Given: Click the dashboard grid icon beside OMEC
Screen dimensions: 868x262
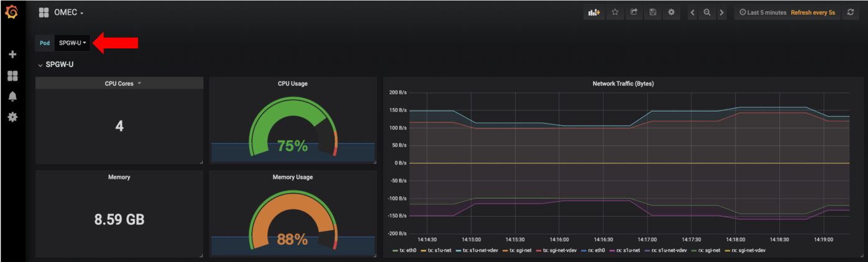Looking at the screenshot, I should [43, 12].
